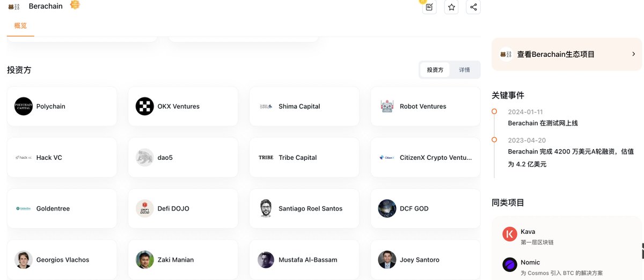Screen dimensions: 644x280
Task: Click Santiago Roel Santos avatar
Action: pos(266,209)
